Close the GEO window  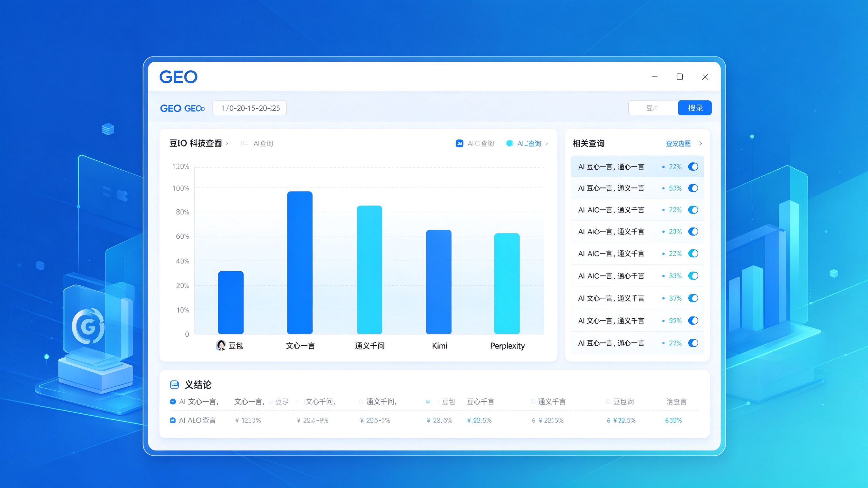coord(705,77)
